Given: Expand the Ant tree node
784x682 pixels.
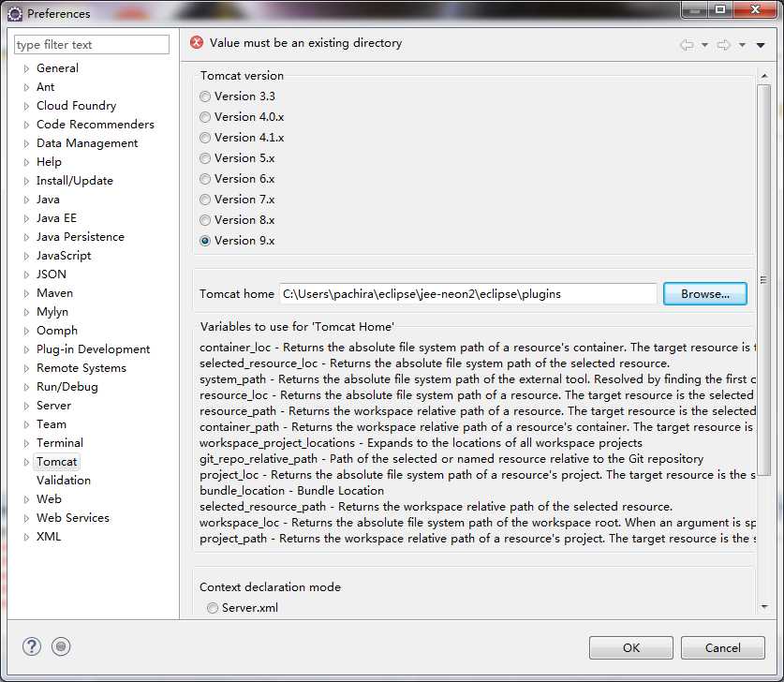Looking at the screenshot, I should pos(26,87).
